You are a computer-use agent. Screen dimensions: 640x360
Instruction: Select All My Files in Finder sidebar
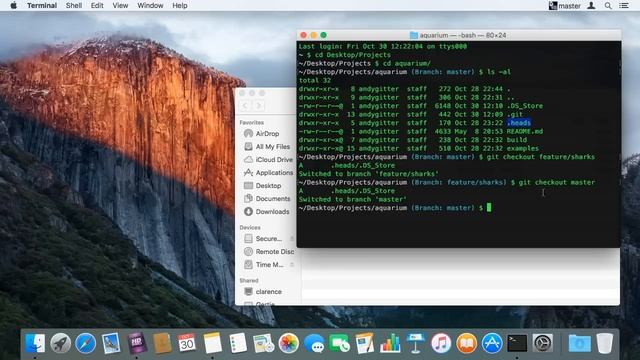[267, 147]
